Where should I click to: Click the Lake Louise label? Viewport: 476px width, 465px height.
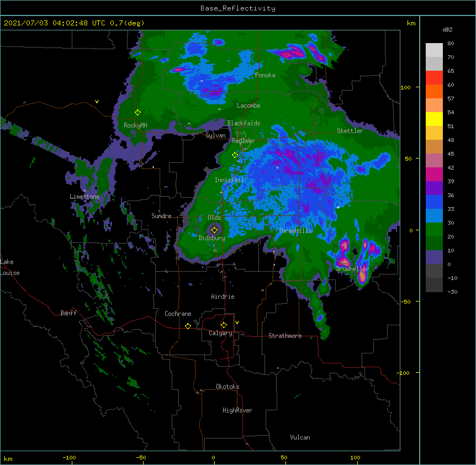(x=10, y=267)
